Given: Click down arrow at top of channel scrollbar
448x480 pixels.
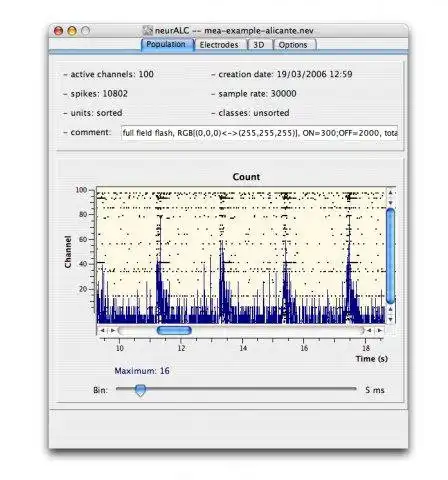Looking at the screenshot, I should (390, 203).
